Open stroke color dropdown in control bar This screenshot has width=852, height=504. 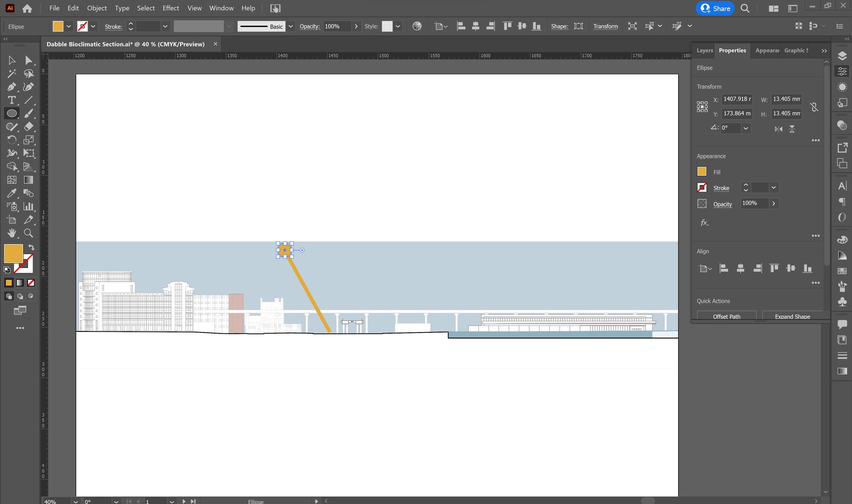click(93, 26)
